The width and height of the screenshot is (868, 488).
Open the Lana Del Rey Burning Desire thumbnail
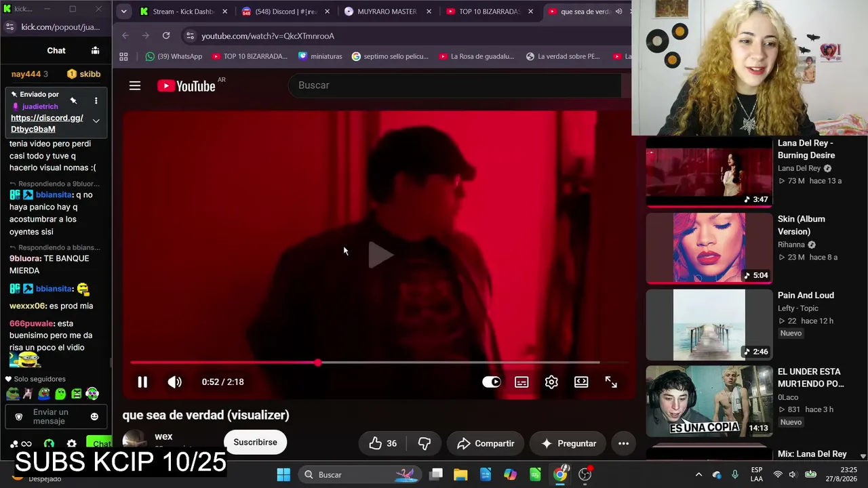tap(709, 173)
